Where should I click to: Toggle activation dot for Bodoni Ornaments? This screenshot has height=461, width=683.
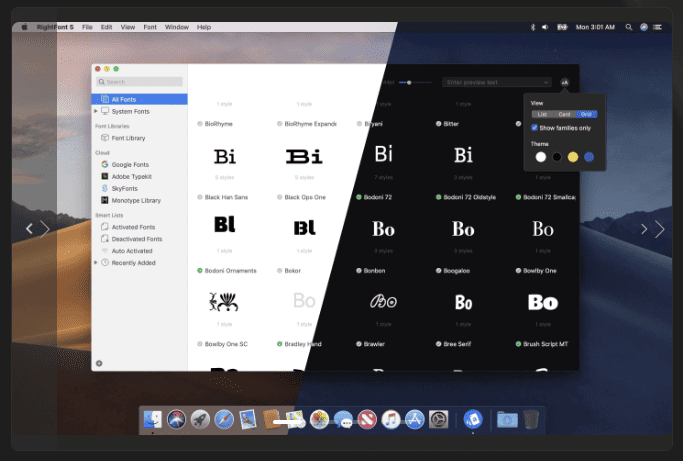[x=199, y=271]
